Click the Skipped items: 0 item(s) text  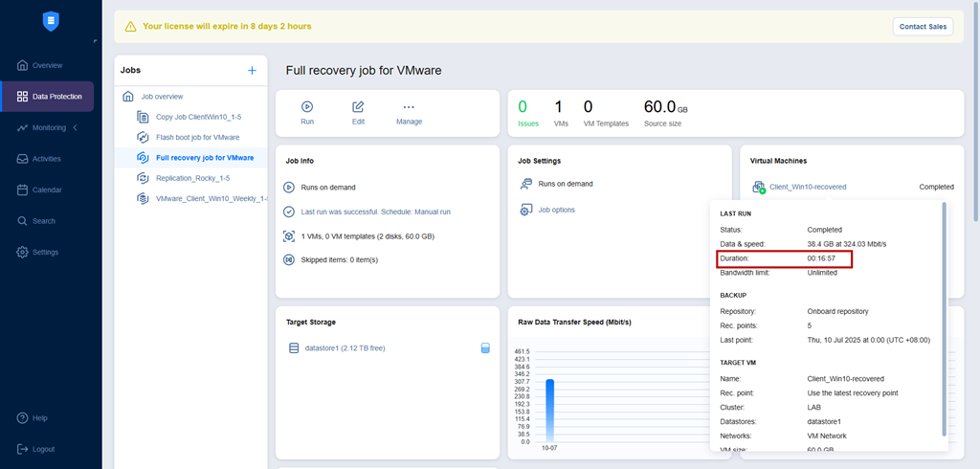point(340,259)
